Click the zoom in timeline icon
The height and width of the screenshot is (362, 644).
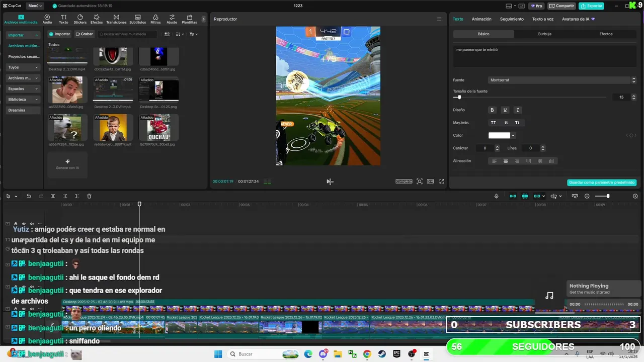pyautogui.click(x=635, y=196)
